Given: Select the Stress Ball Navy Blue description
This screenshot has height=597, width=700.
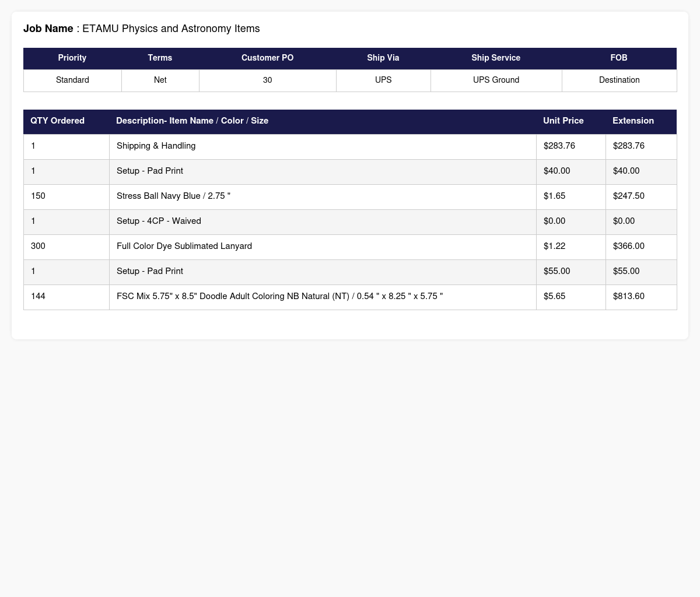Looking at the screenshot, I should (x=173, y=196).
